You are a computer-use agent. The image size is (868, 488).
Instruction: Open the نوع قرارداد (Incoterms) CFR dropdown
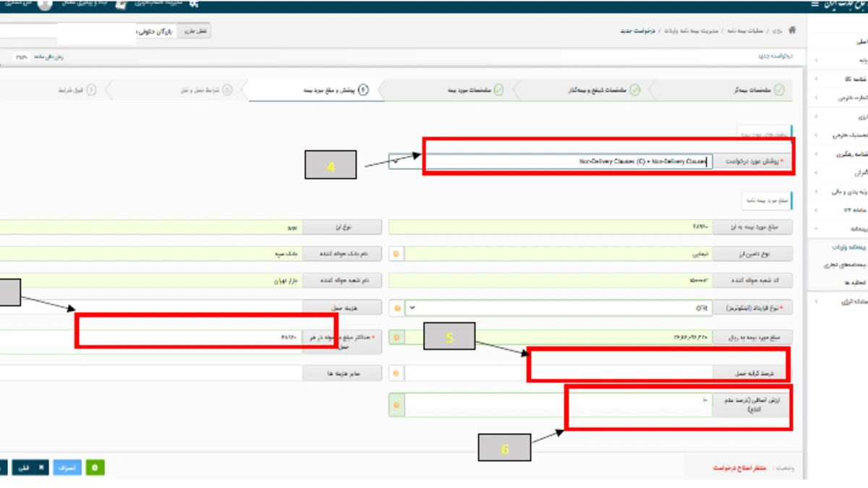(x=412, y=308)
